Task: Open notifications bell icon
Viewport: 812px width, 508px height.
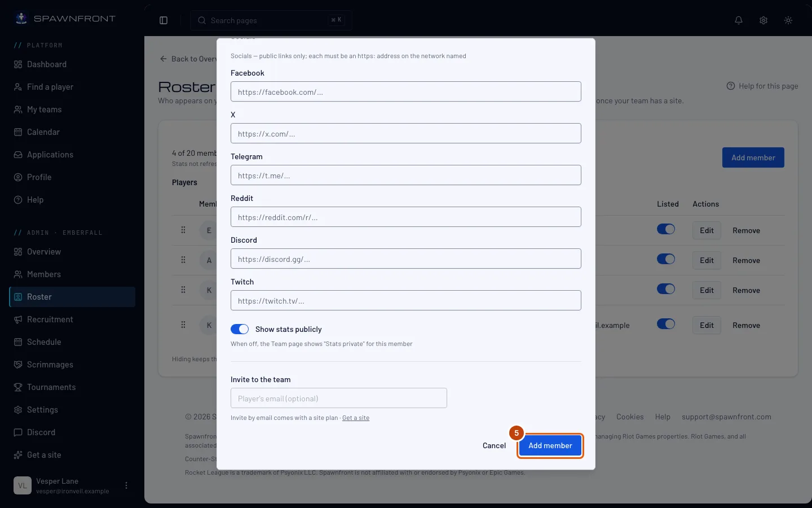Action: pyautogui.click(x=739, y=20)
